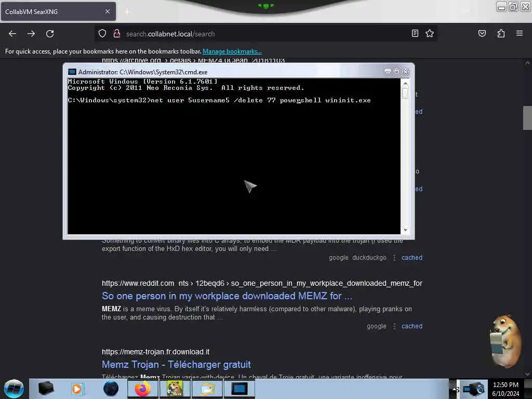Click the hamster desktop mascot
The image size is (532, 399).
pos(505,342)
